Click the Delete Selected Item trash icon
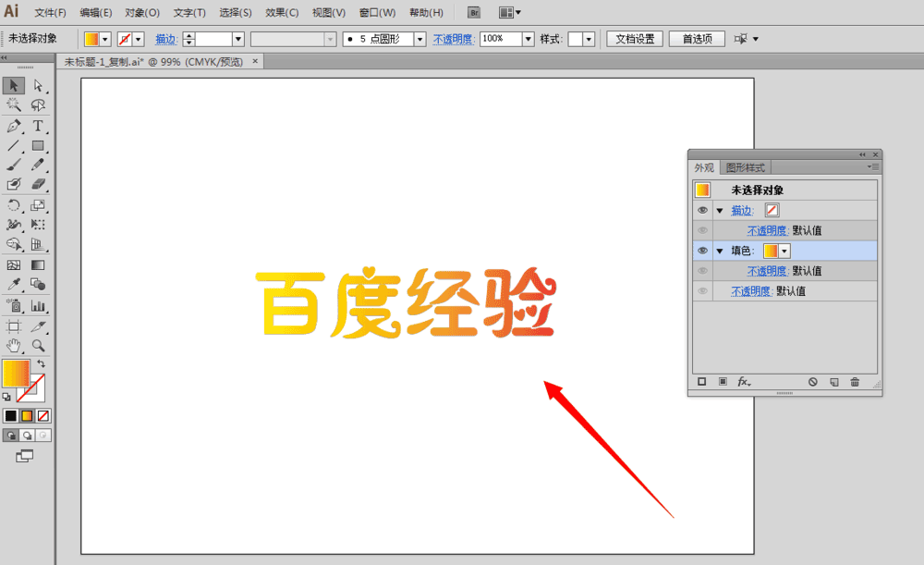 click(855, 382)
